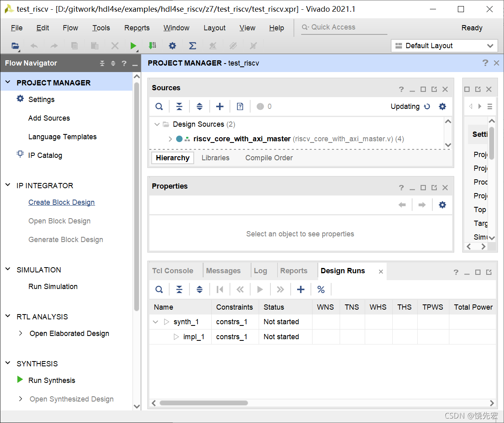Open the File menu

(17, 28)
